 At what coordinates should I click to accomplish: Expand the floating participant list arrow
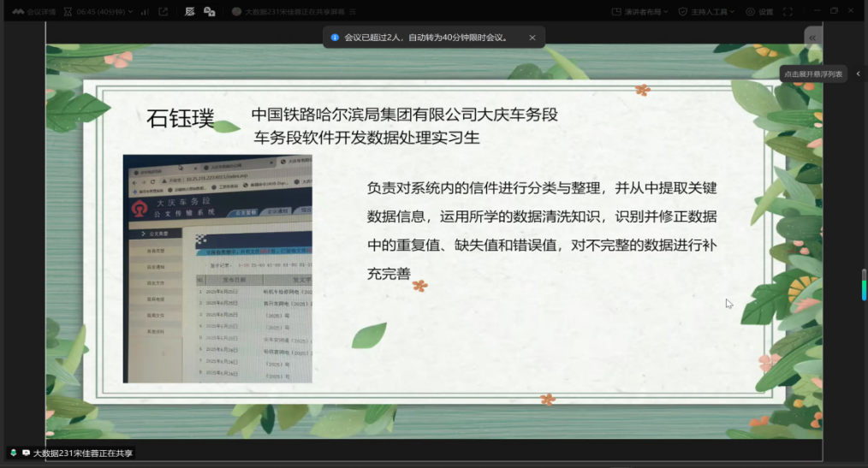click(x=858, y=74)
